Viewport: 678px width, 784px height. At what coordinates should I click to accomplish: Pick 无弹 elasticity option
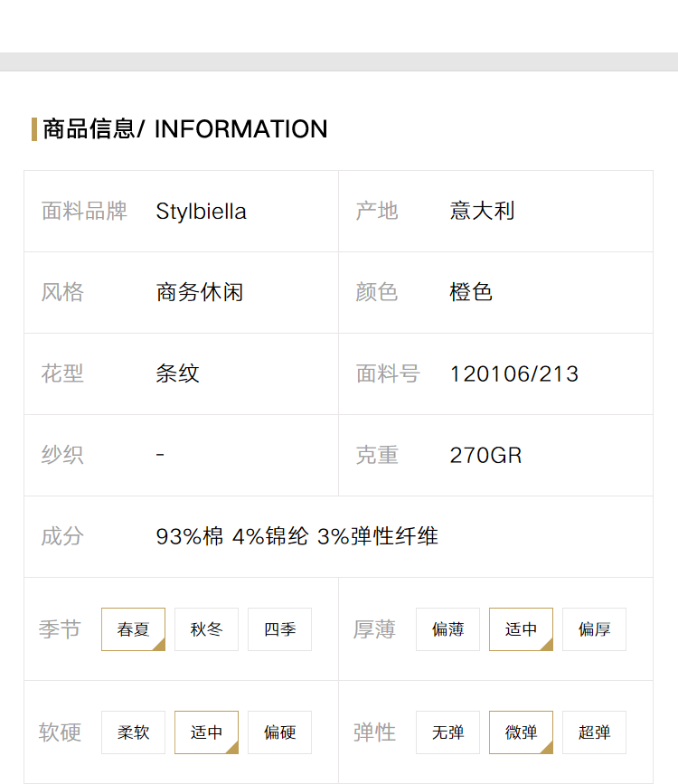(x=447, y=732)
